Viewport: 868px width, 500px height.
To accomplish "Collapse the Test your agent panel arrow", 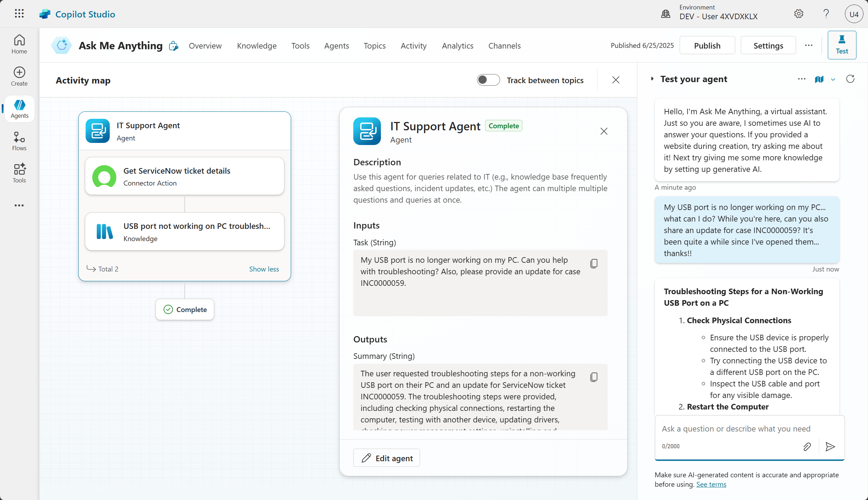I will click(652, 79).
